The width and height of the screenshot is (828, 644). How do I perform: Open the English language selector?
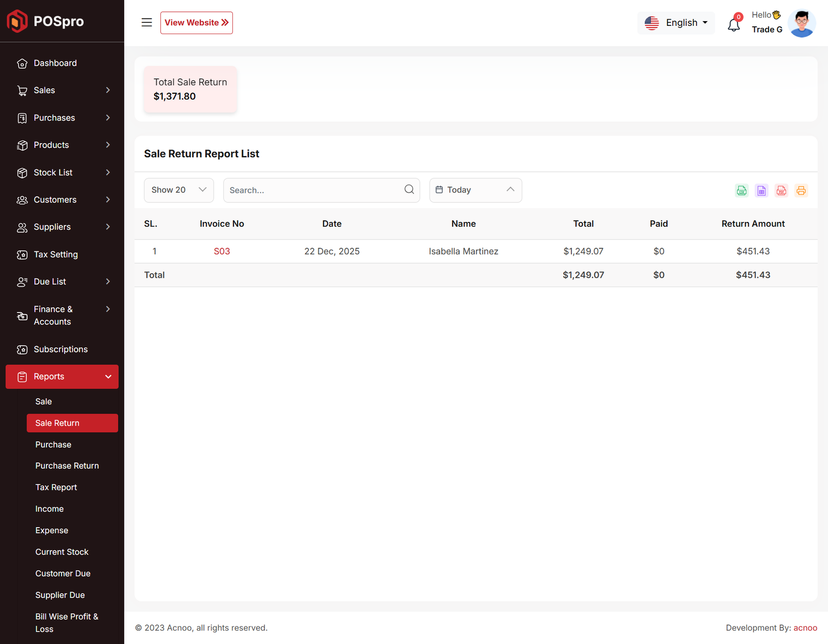tap(676, 23)
